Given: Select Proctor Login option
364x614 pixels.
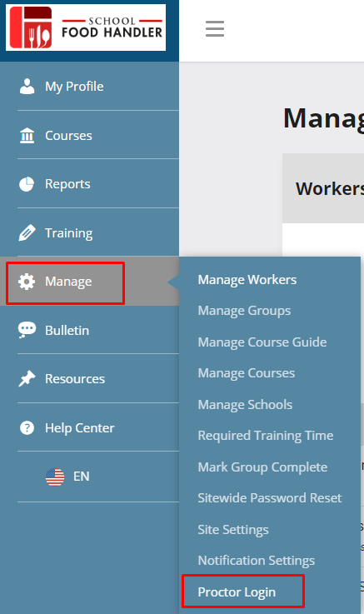Looking at the screenshot, I should (x=237, y=592).
